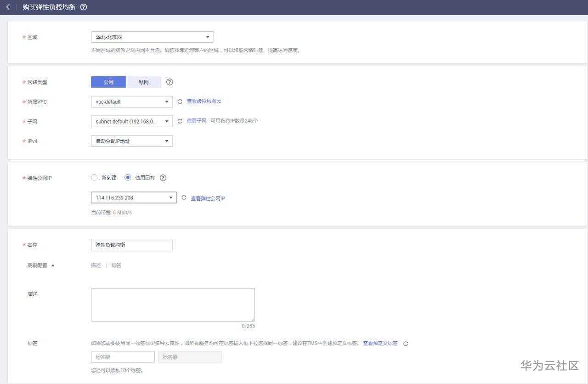Click the help icon beside 使用已有

[163, 178]
